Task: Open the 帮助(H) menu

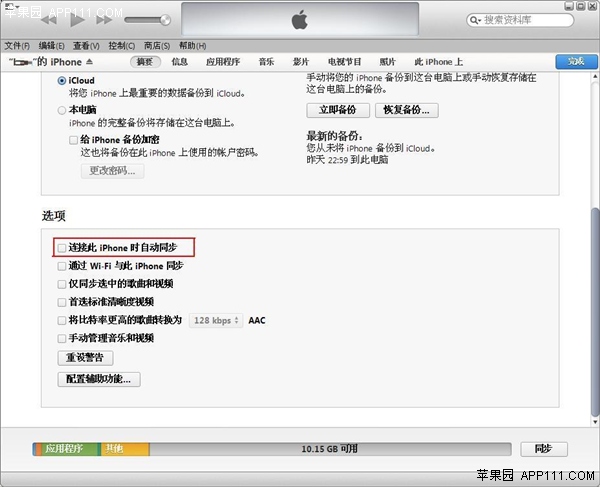Action: tap(192, 46)
